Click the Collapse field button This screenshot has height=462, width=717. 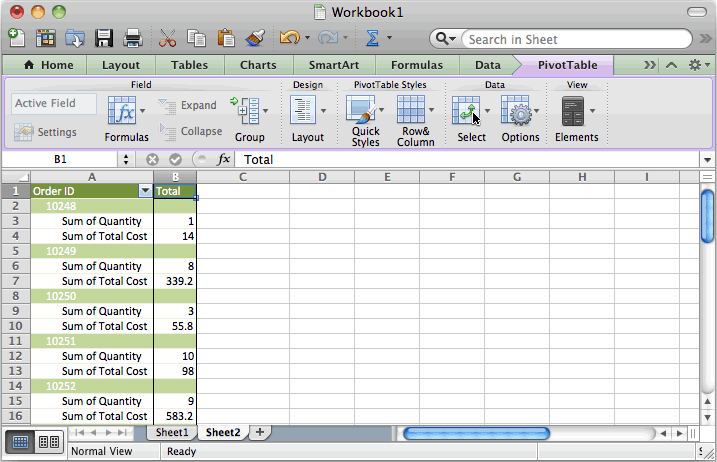pyautogui.click(x=190, y=131)
